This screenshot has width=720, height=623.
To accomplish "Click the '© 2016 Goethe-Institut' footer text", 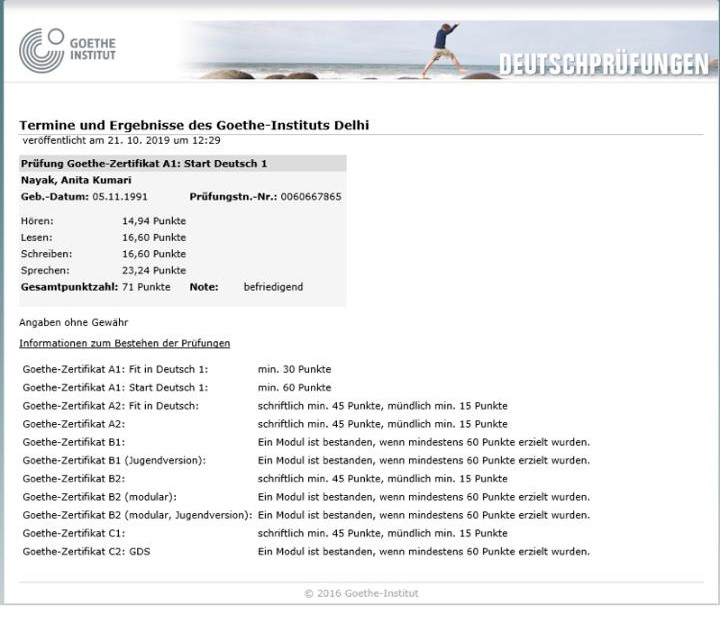I will coord(361,593).
